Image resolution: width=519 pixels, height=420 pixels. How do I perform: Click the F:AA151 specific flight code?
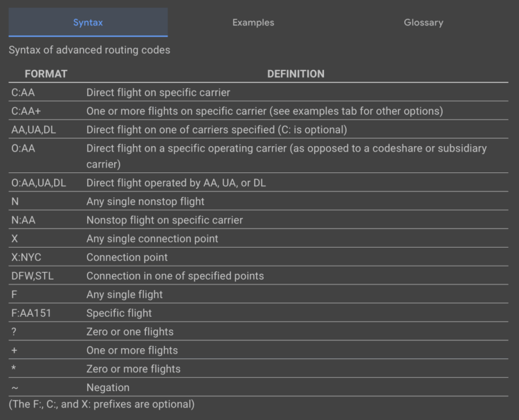31,313
